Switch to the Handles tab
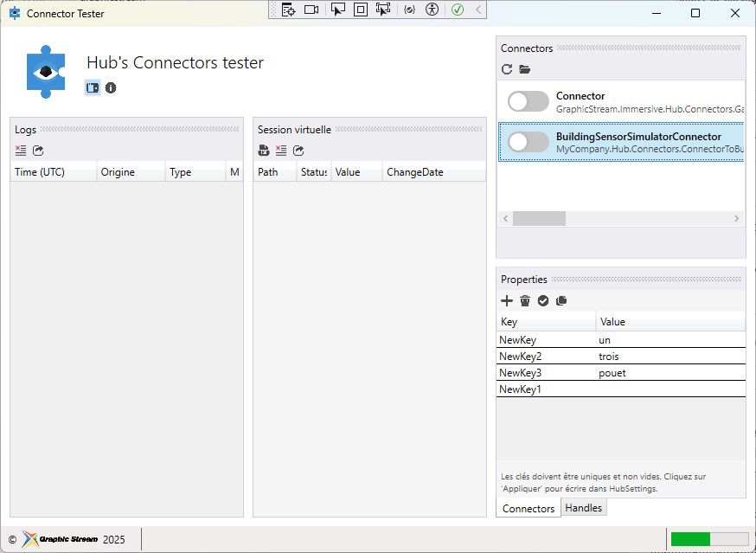The width and height of the screenshot is (756, 553). [x=583, y=508]
